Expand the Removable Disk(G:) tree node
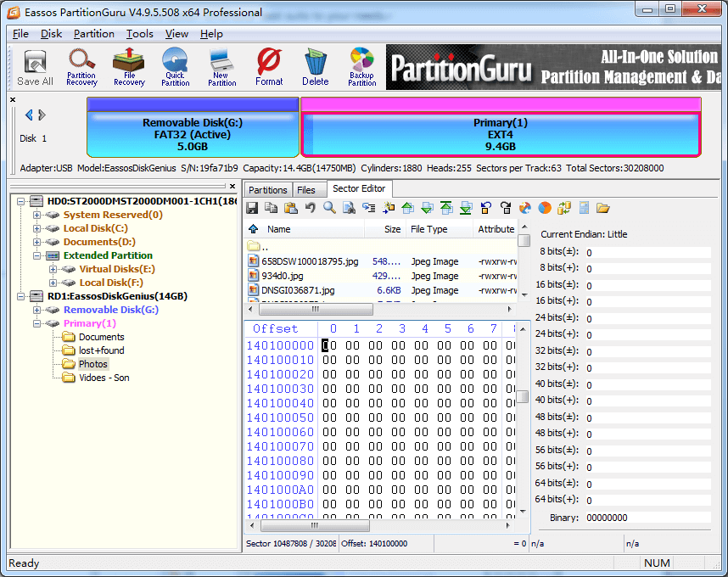728x577 pixels. [36, 310]
